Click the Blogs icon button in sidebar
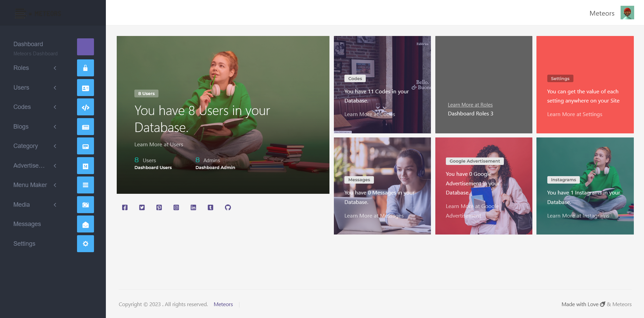The image size is (644, 318). [x=86, y=127]
